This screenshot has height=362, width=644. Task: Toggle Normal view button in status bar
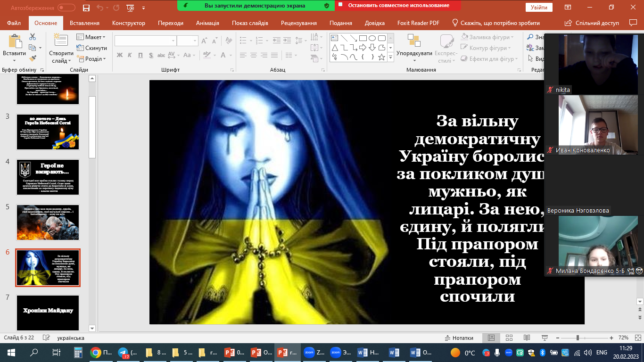pyautogui.click(x=491, y=338)
